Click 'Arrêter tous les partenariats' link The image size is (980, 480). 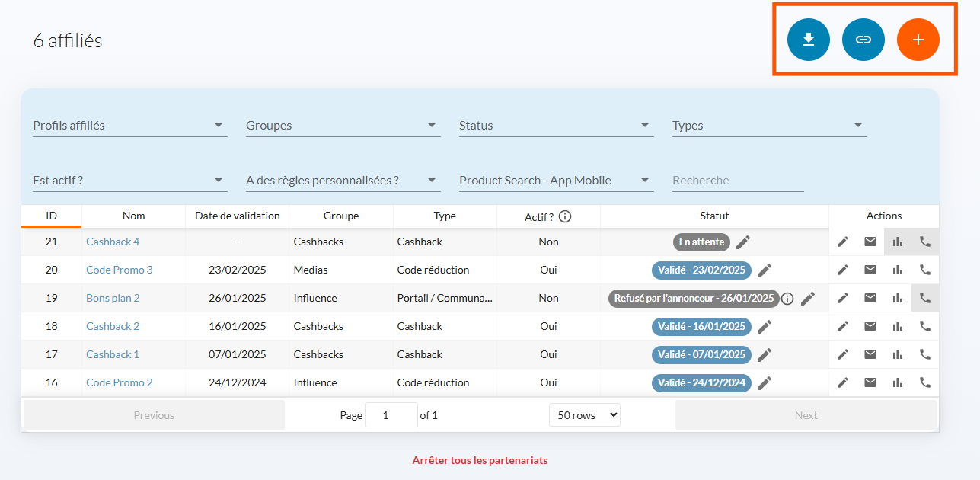tap(480, 460)
